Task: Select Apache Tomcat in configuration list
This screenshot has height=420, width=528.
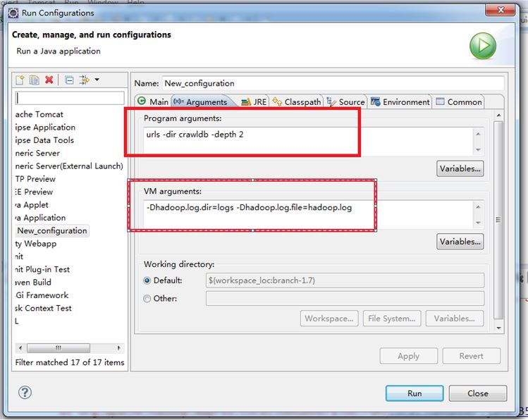Action: (x=39, y=114)
